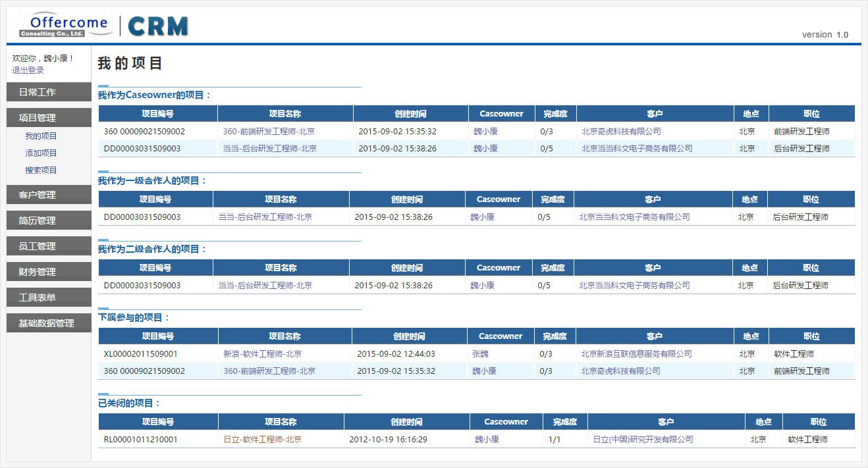Click 创建时间 header in Caseowner table
868x468 pixels.
tap(411, 114)
